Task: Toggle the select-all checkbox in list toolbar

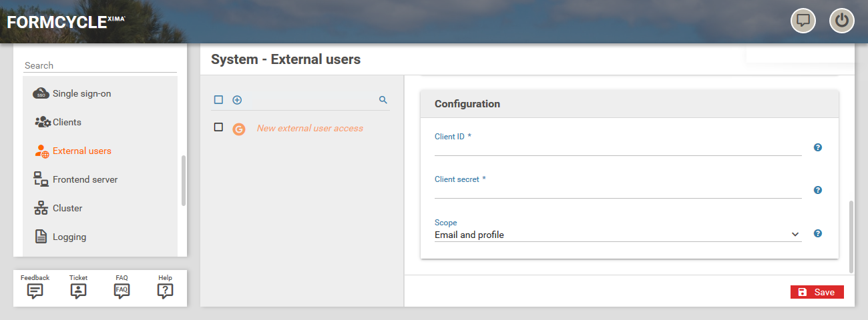Action: tap(218, 100)
